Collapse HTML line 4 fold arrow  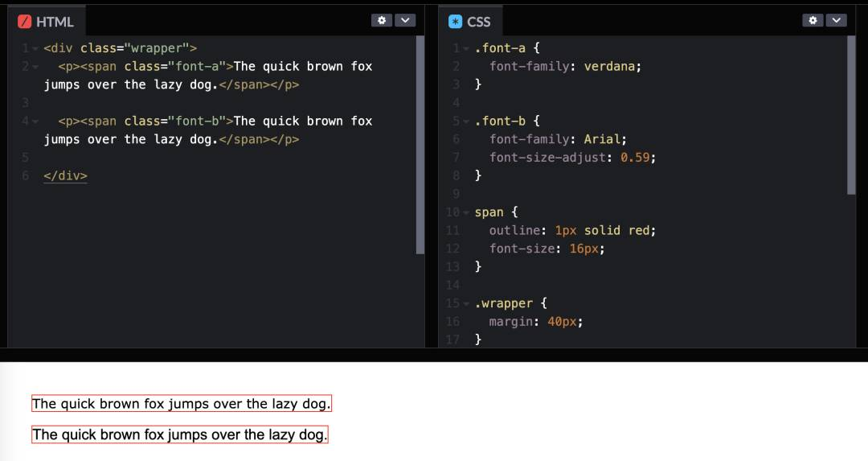coord(35,121)
